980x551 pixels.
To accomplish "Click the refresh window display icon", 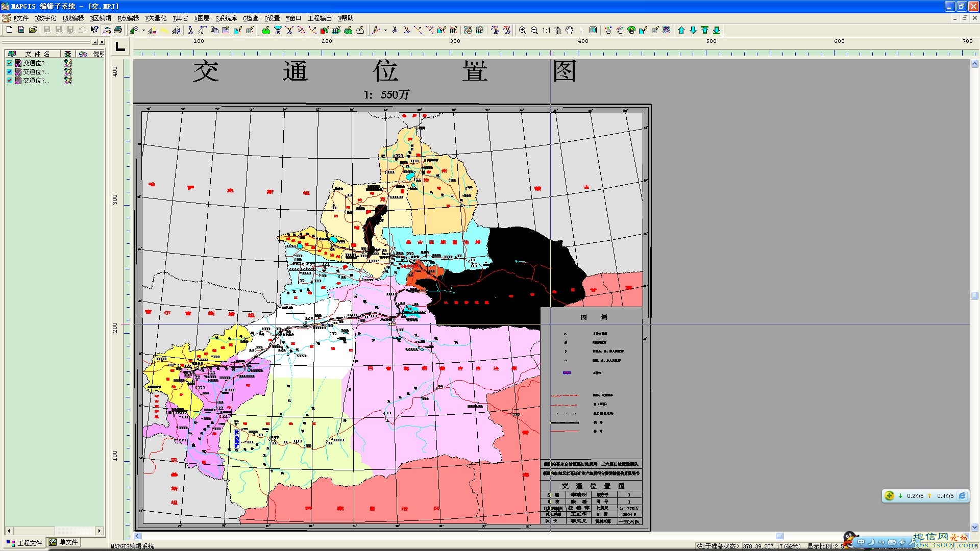I will 593,30.
